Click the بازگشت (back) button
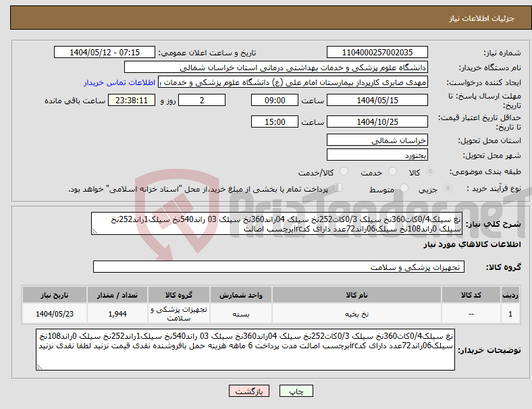Screen dimensions: 532x409 pyautogui.click(x=249, y=391)
